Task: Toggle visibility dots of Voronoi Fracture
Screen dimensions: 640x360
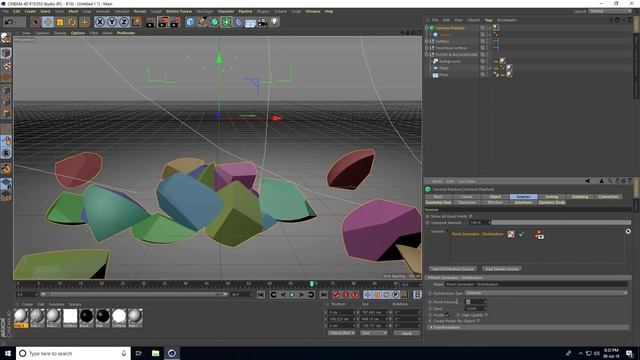Action: [x=487, y=28]
